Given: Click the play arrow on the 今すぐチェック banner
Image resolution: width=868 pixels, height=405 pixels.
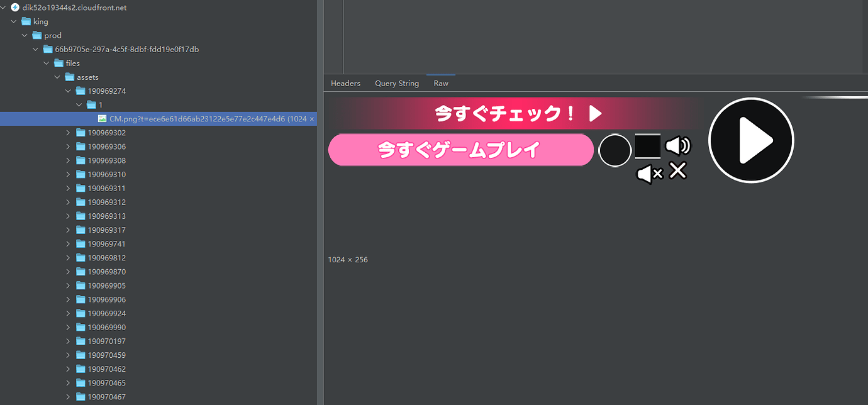Looking at the screenshot, I should pyautogui.click(x=594, y=113).
